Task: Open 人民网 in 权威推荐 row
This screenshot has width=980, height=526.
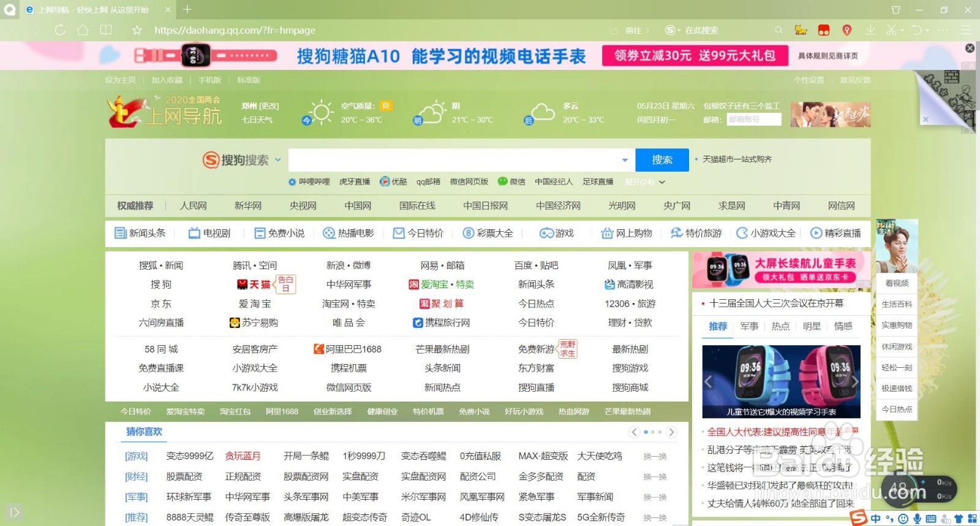Action: tap(193, 205)
